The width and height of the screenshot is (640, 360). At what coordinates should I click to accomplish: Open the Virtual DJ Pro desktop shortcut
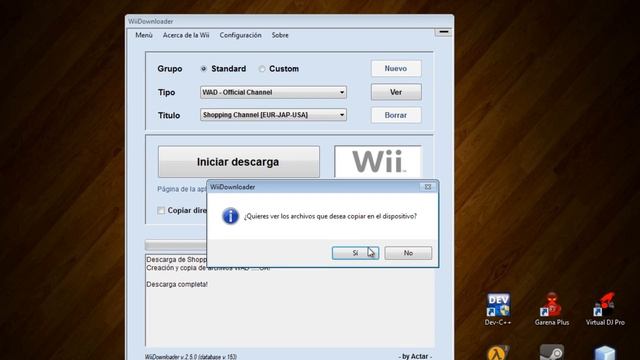pos(605,309)
